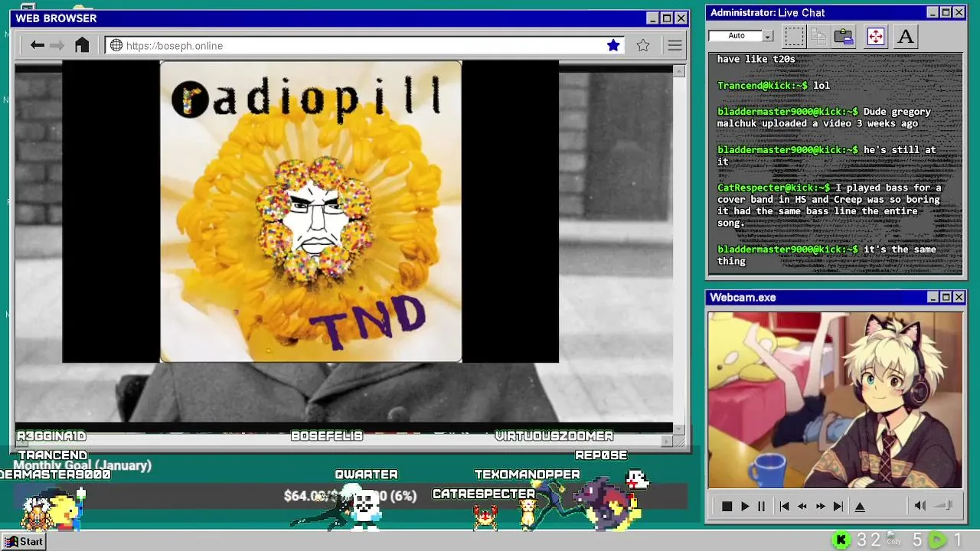The height and width of the screenshot is (551, 980).
Task: Minimize the Live Chat window
Action: tap(933, 12)
